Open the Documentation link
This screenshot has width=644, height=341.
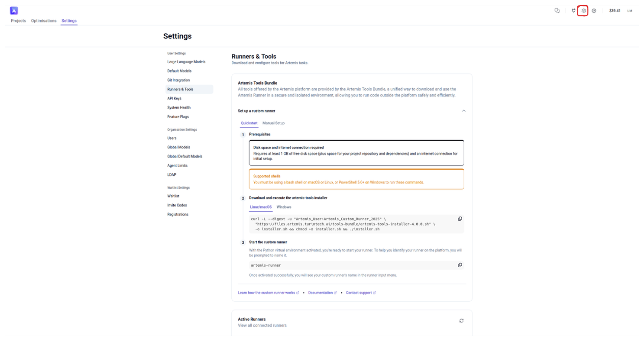pos(322,293)
